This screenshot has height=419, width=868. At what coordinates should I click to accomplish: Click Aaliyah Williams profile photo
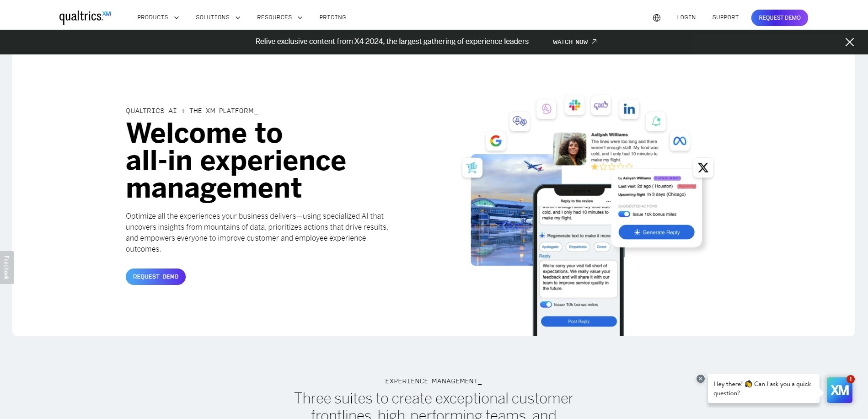pyautogui.click(x=570, y=149)
